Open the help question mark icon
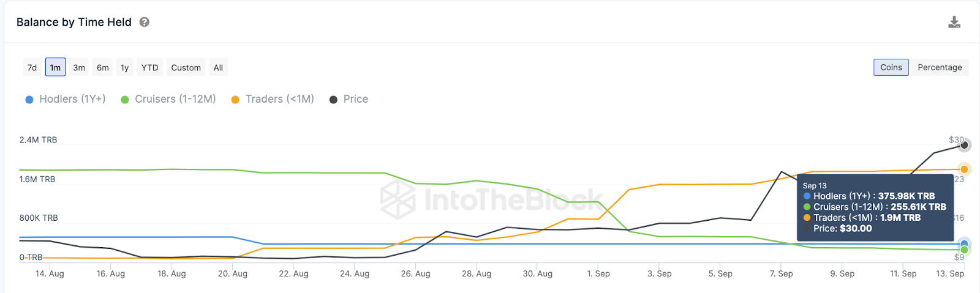980x293 pixels. pos(145,22)
